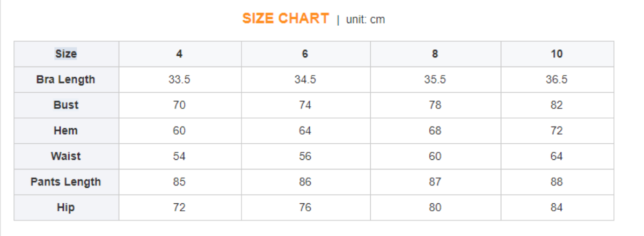Image resolution: width=644 pixels, height=236 pixels.
Task: Click the 36.5 Bra Length value
Action: [557, 79]
